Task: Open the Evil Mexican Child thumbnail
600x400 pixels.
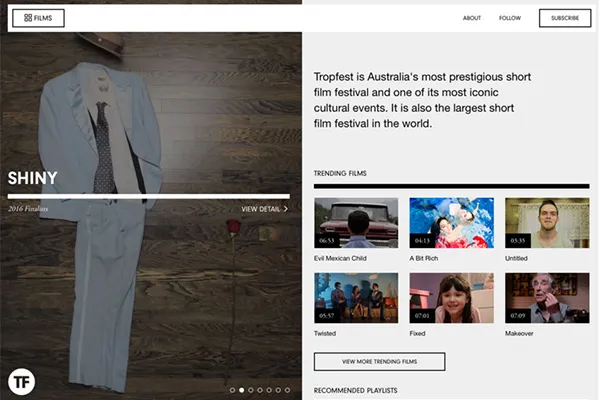Action: coord(356,222)
